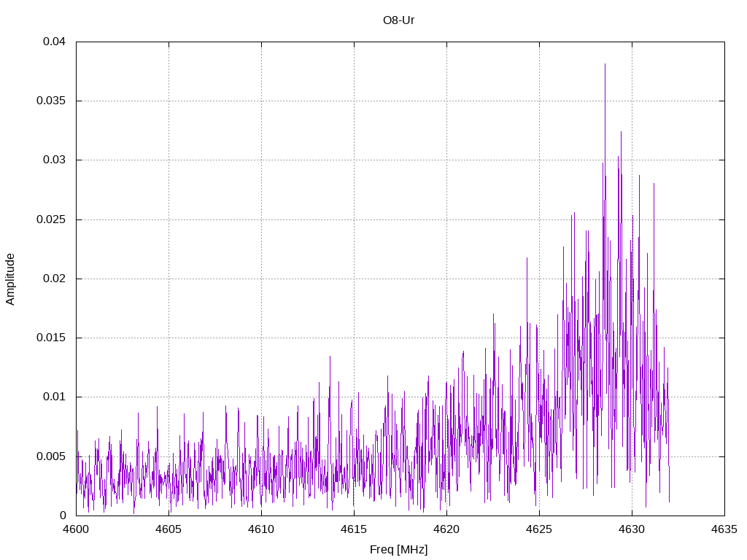Click x-axis tick label 4625

click(x=539, y=529)
